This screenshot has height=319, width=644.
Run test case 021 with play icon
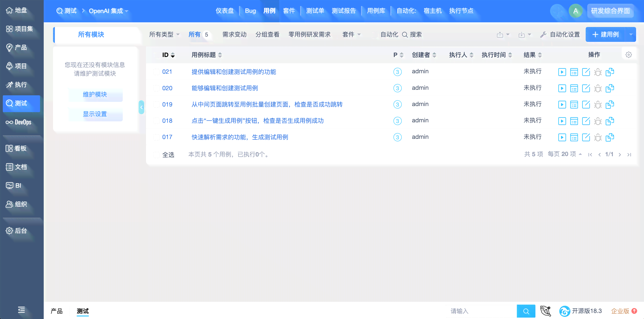click(562, 72)
